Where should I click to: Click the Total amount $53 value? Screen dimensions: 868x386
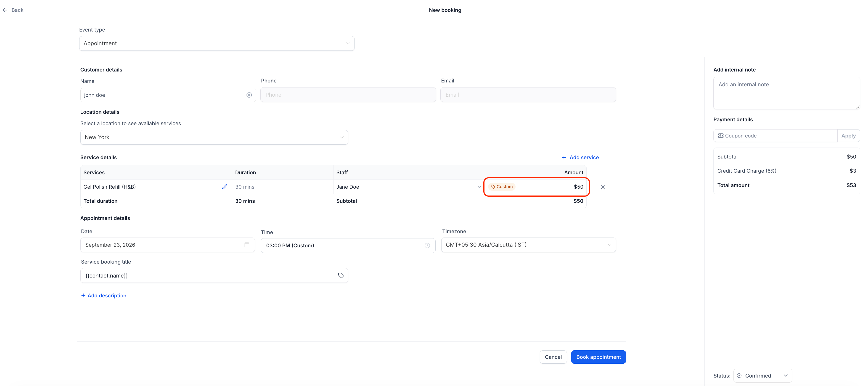[x=851, y=185]
